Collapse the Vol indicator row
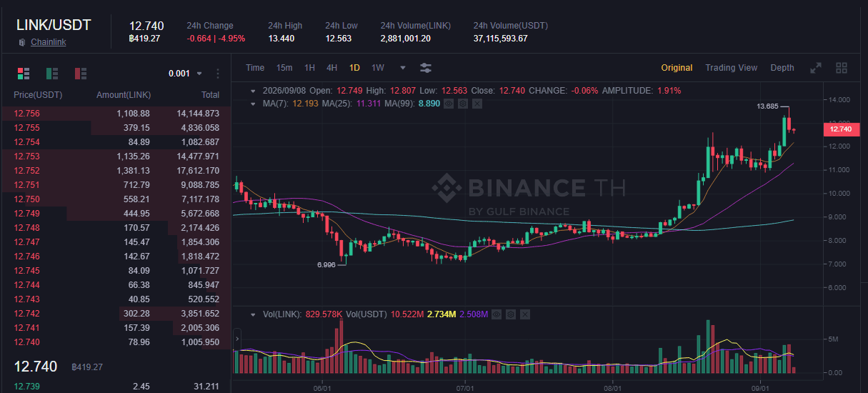This screenshot has width=868, height=393. pyautogui.click(x=252, y=314)
